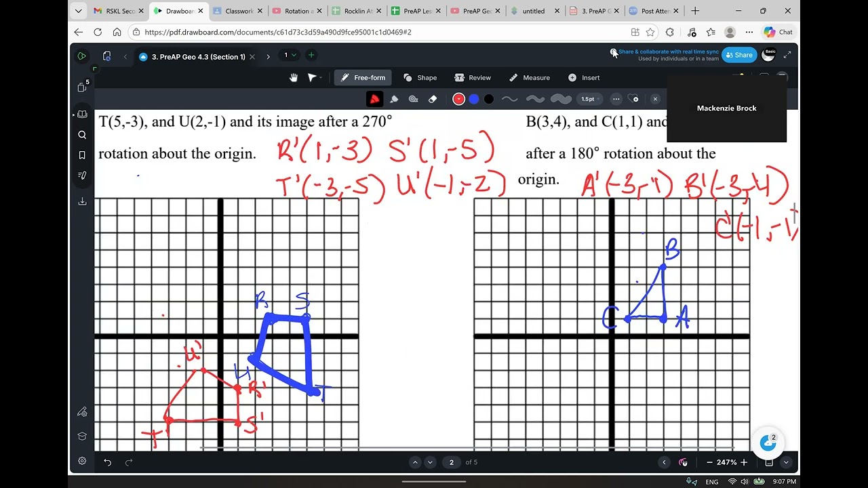The height and width of the screenshot is (488, 868).
Task: Switch to the Classwork browser tab
Action: pyautogui.click(x=237, y=11)
